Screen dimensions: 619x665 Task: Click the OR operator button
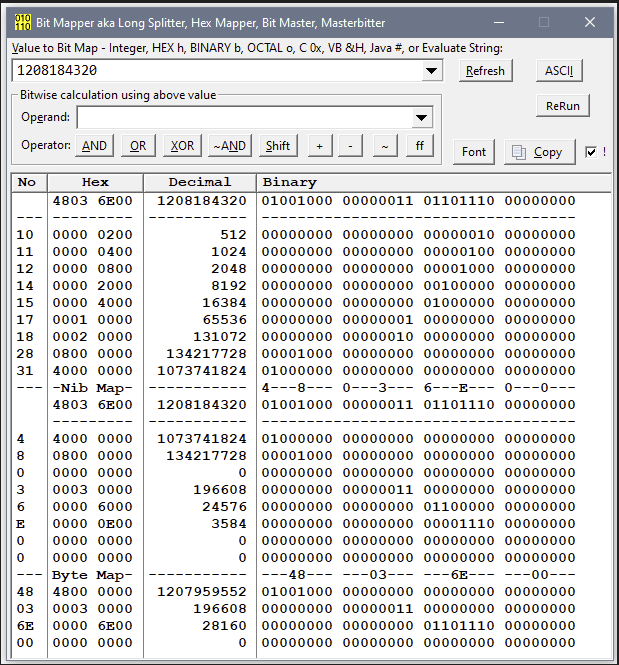coord(138,146)
